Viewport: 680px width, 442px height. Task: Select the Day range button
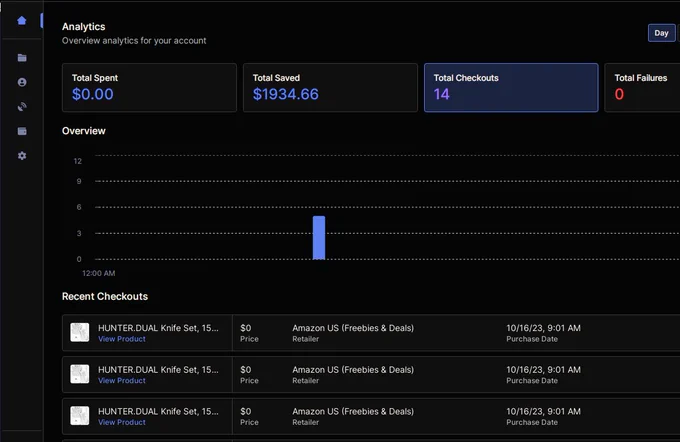click(661, 33)
